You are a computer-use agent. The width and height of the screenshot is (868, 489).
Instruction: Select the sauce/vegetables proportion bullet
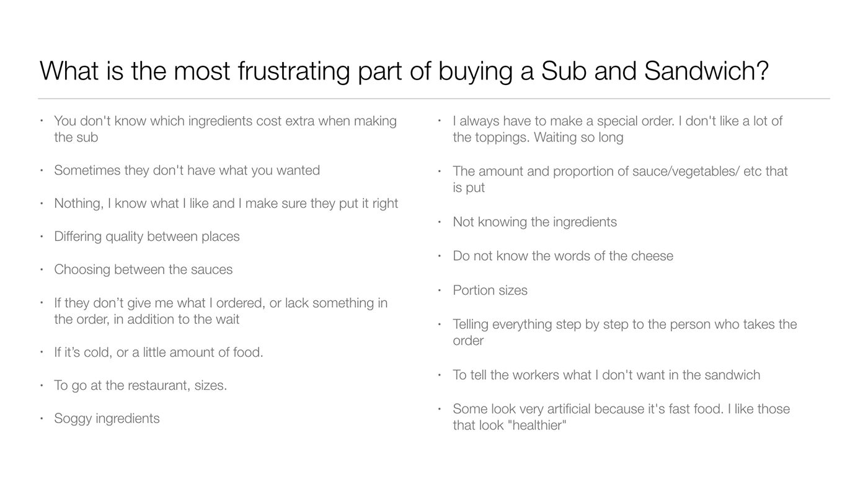click(x=620, y=179)
